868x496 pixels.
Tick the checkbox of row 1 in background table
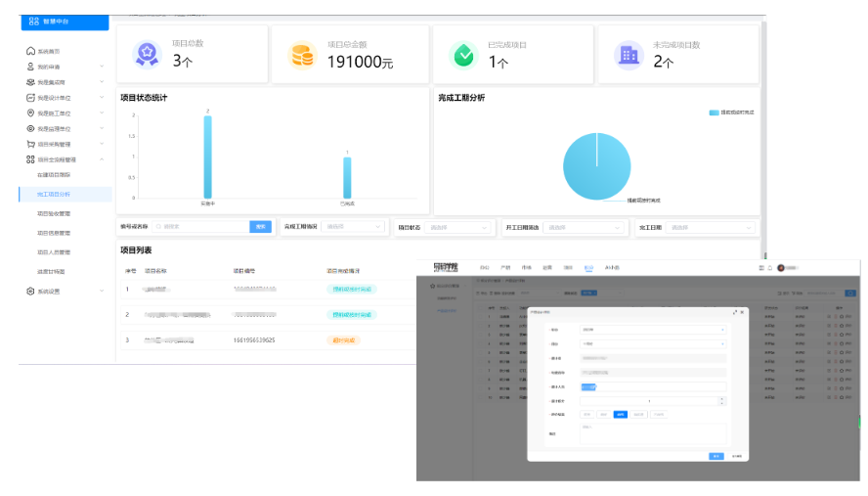[480, 317]
